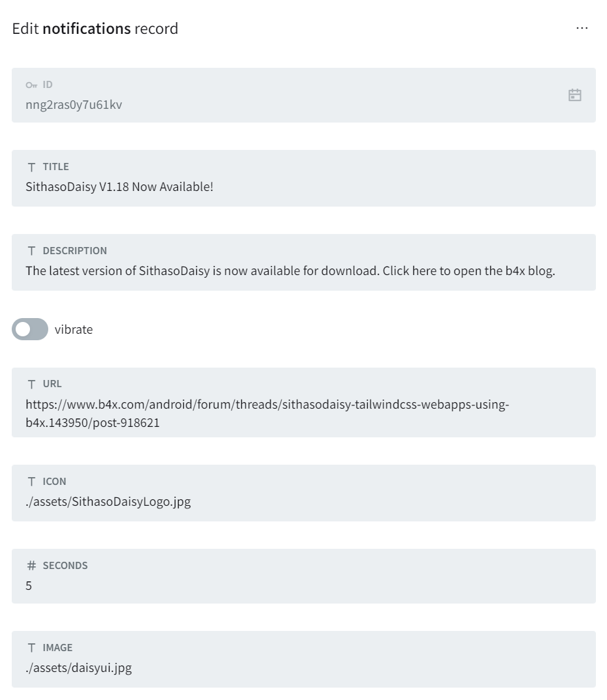
Task: Open the three-dot more options menu
Action: 582,29
